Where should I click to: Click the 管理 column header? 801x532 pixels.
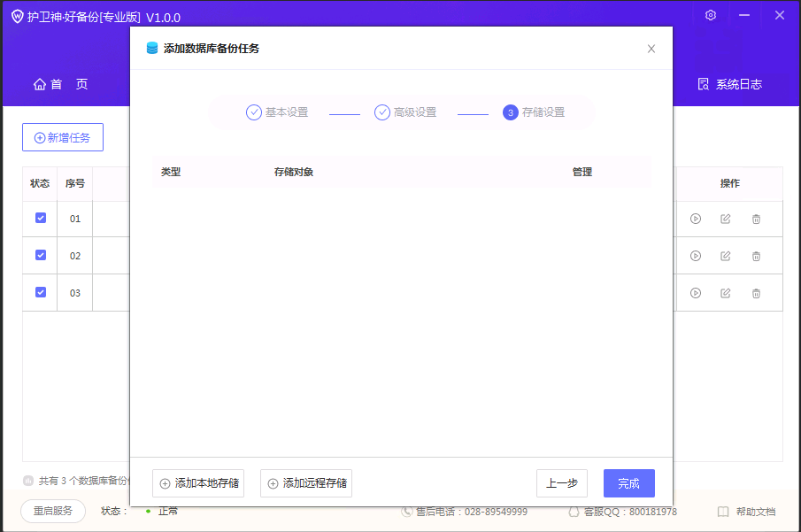coord(581,172)
